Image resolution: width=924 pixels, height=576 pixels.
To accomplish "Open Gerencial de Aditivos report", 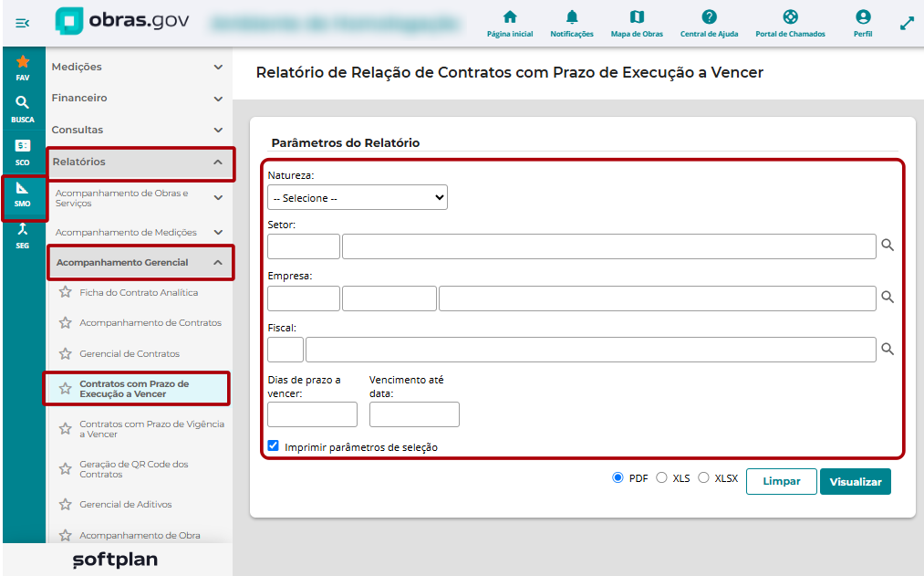I will (x=126, y=505).
